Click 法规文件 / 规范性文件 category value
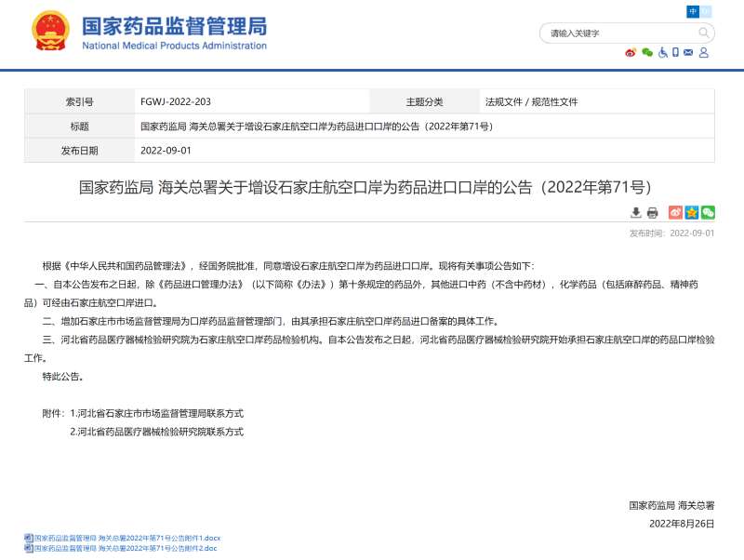This screenshot has height=560, width=744. pyautogui.click(x=531, y=101)
